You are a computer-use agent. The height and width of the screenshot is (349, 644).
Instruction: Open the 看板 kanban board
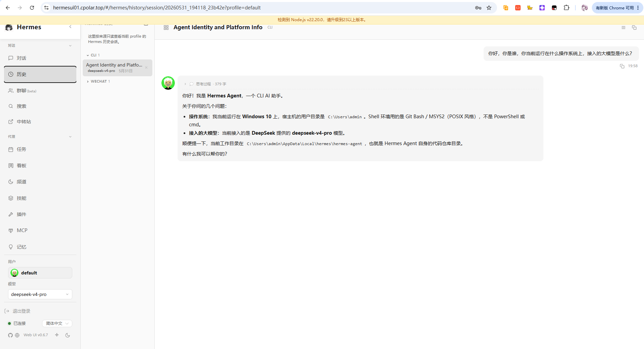pos(40,166)
